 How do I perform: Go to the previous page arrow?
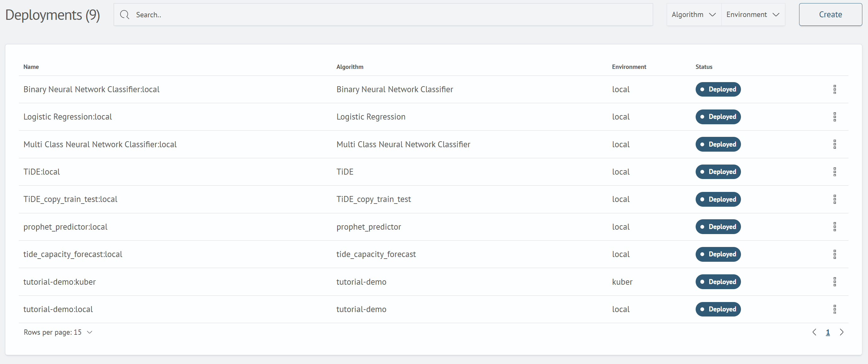[x=814, y=332]
